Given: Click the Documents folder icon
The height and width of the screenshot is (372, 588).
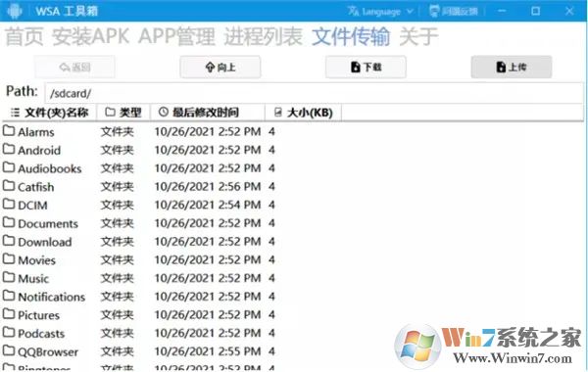Looking at the screenshot, I should [x=9, y=222].
